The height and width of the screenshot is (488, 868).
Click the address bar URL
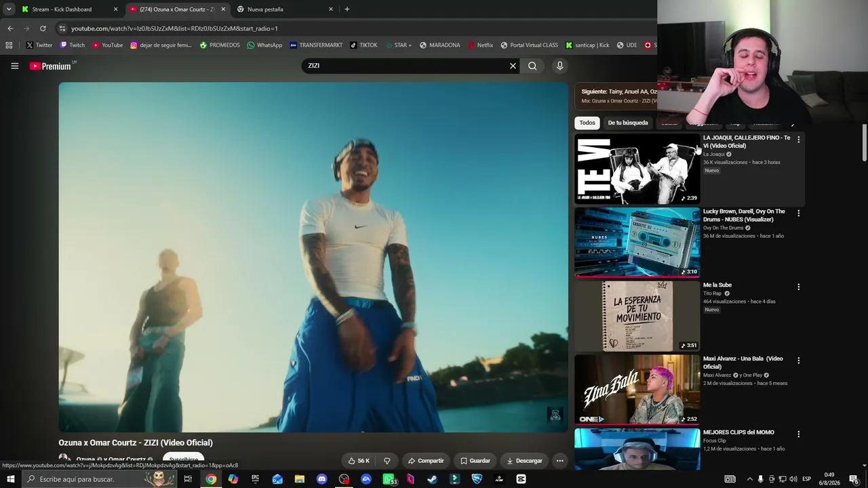pyautogui.click(x=174, y=28)
